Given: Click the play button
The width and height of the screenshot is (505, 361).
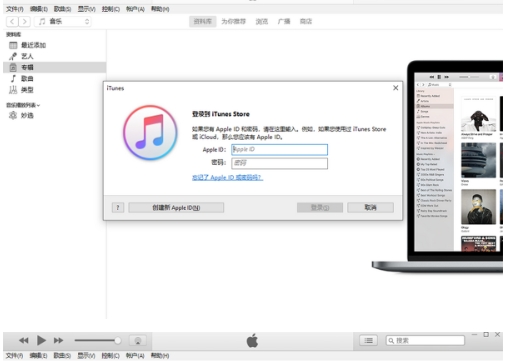Looking at the screenshot, I should [x=41, y=340].
